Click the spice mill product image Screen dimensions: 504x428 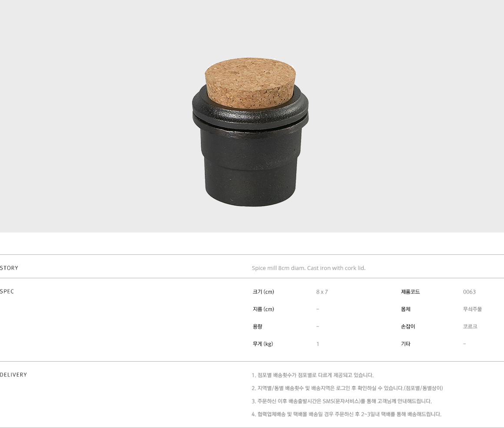250,132
